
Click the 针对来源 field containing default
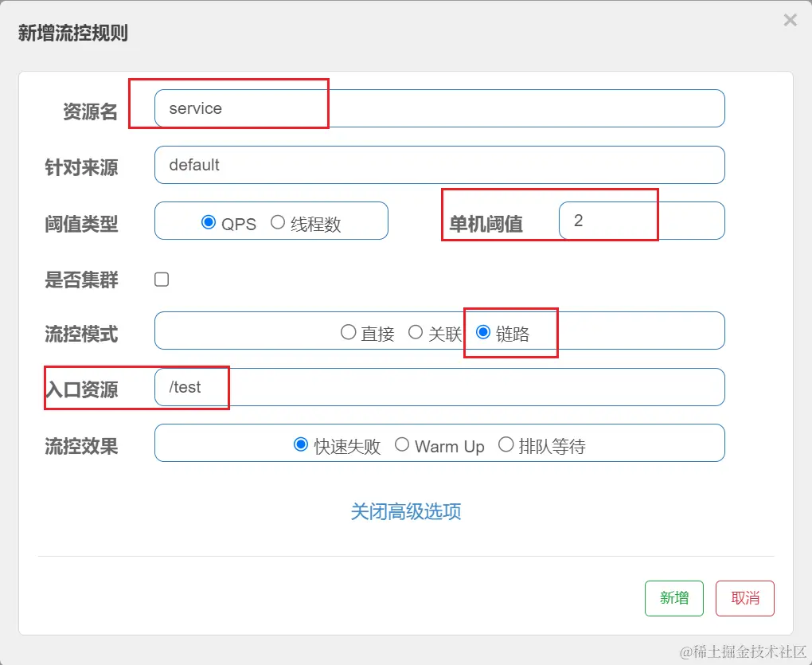point(439,165)
